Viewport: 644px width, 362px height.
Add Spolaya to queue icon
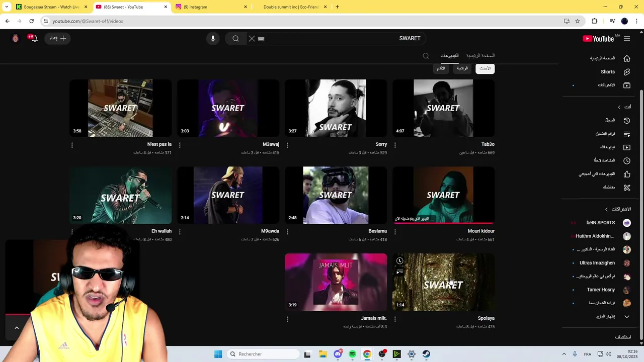[x=399, y=272]
